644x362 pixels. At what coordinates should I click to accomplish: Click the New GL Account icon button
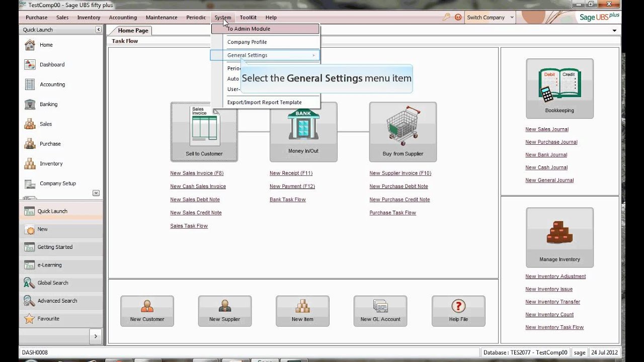[380, 311]
